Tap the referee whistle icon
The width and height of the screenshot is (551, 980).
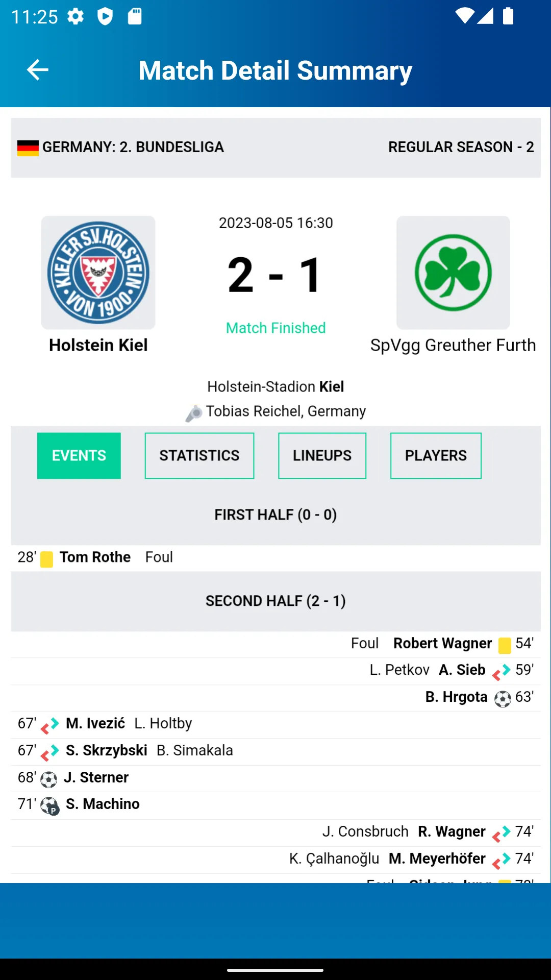(x=194, y=413)
